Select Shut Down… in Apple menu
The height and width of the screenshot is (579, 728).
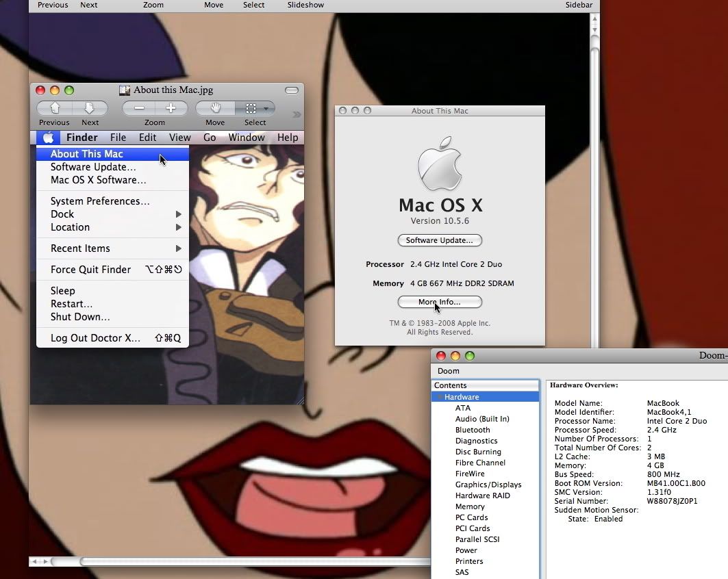tap(112, 316)
